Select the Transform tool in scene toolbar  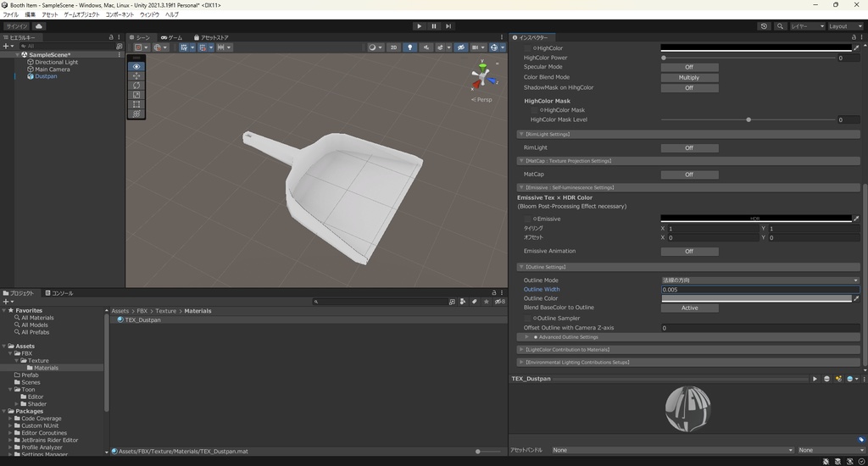click(136, 114)
